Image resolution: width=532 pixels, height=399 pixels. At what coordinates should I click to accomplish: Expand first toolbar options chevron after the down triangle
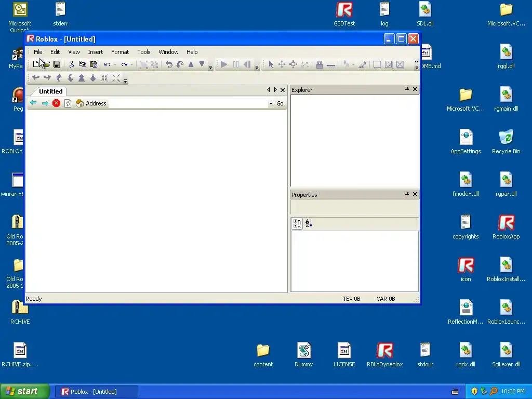click(210, 67)
